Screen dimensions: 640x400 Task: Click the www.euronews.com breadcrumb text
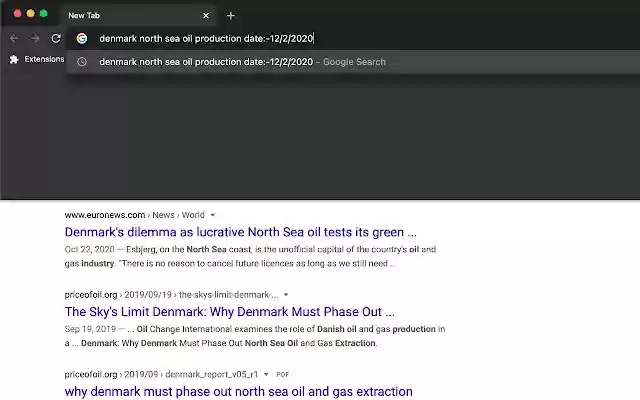(x=105, y=215)
